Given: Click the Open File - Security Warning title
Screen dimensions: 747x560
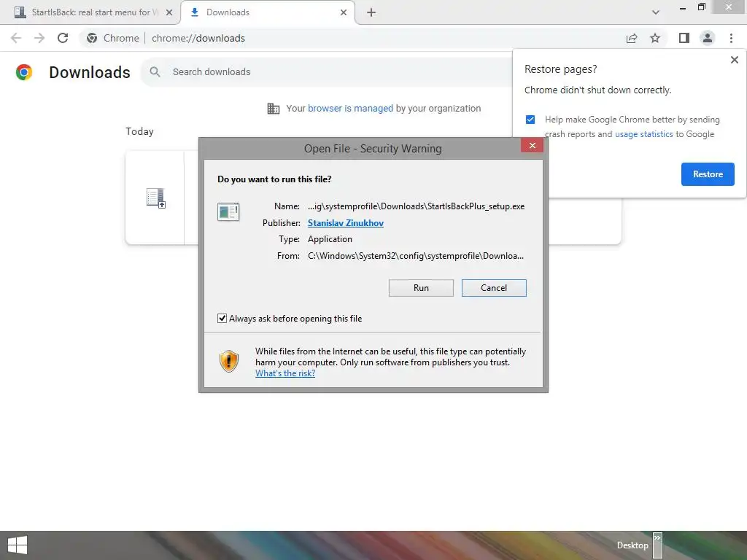Looking at the screenshot, I should point(373,149).
